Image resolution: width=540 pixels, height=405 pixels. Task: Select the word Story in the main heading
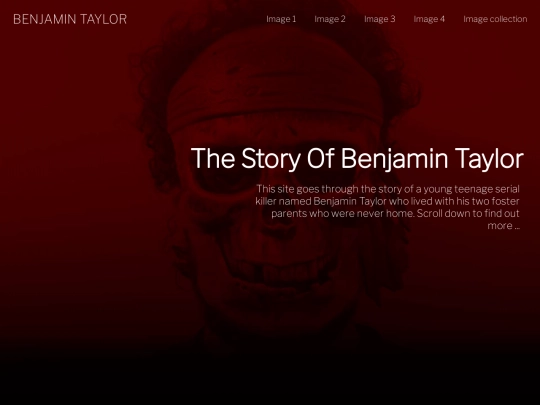coord(271,158)
